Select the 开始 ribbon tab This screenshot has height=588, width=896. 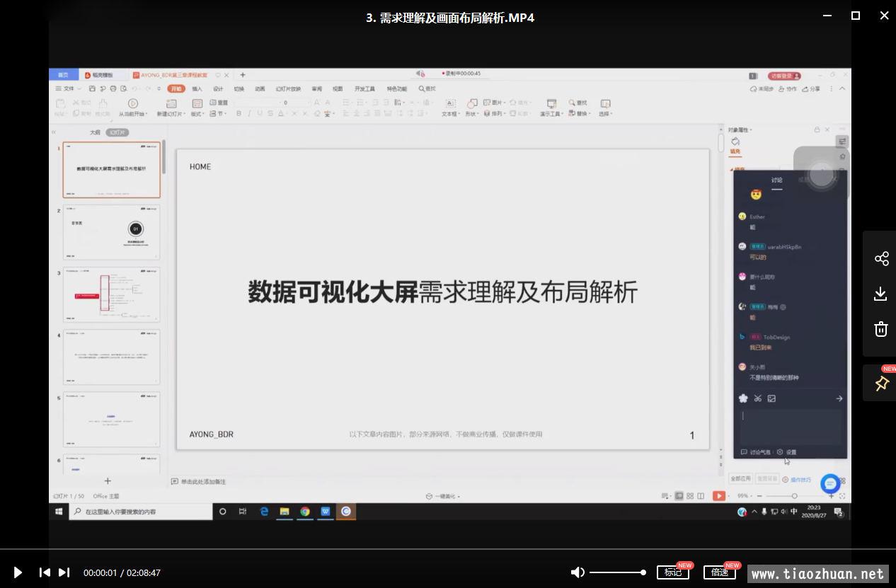pos(176,88)
